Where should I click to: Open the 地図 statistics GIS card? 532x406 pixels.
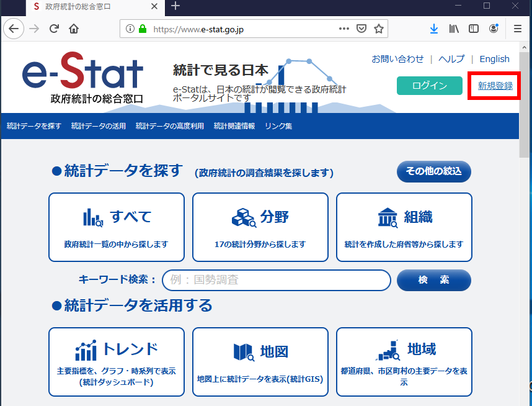tap(260, 362)
